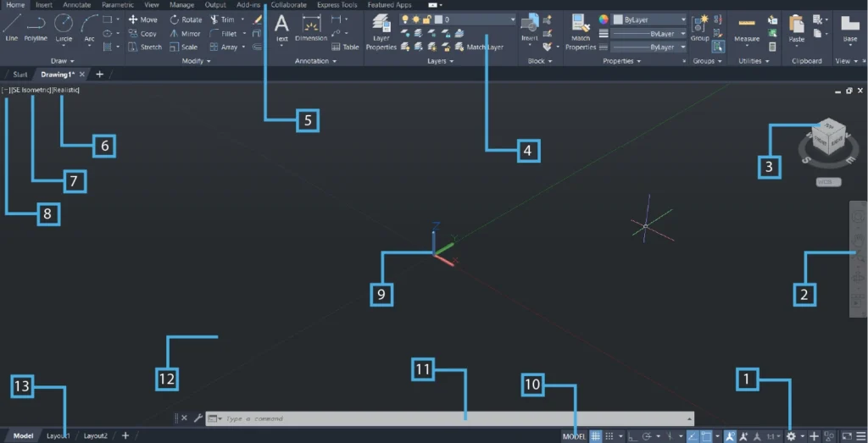This screenshot has width=868, height=443.
Task: Select the Hatch tool icon
Action: coord(108,47)
